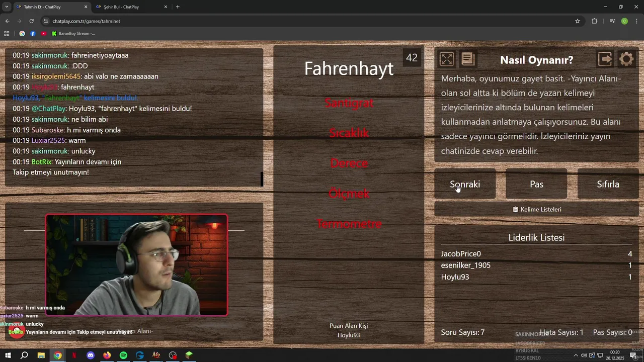The width and height of the screenshot is (644, 362).
Task: Click the Chrome taskbar icon
Action: [x=58, y=355]
